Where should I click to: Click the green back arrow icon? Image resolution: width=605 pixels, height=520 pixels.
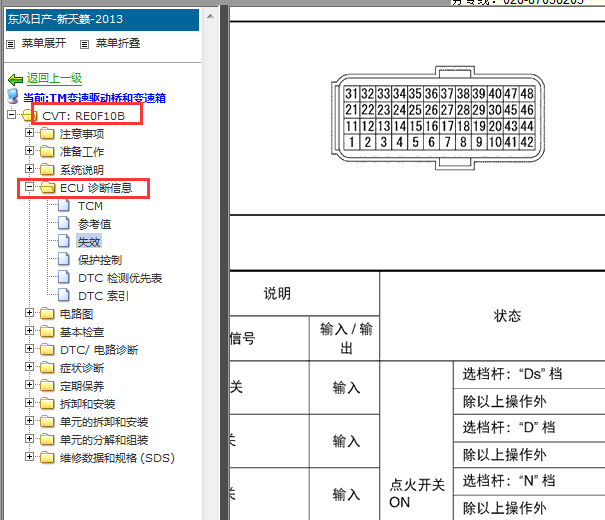coord(15,80)
